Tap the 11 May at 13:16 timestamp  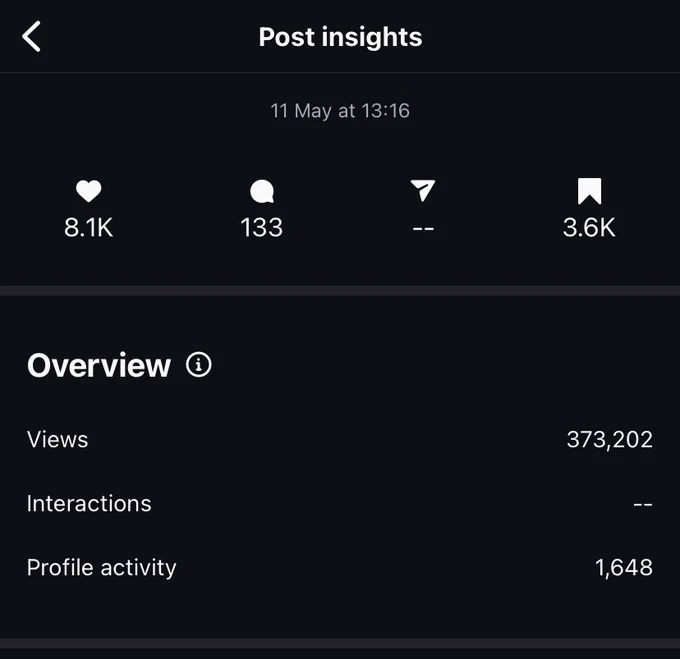pos(340,111)
